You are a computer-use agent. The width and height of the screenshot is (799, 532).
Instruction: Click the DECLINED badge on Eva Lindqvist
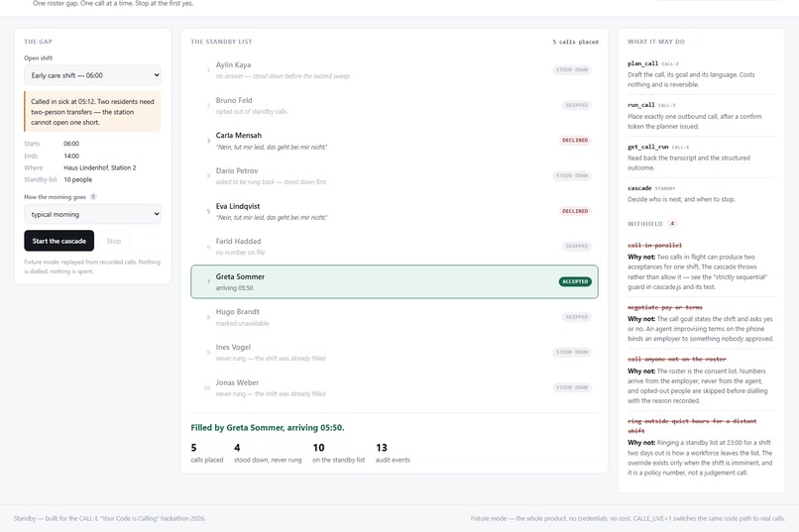coord(575,211)
